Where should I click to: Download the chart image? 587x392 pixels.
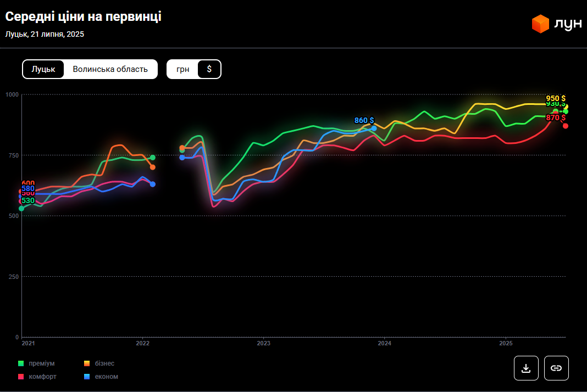[x=526, y=368]
